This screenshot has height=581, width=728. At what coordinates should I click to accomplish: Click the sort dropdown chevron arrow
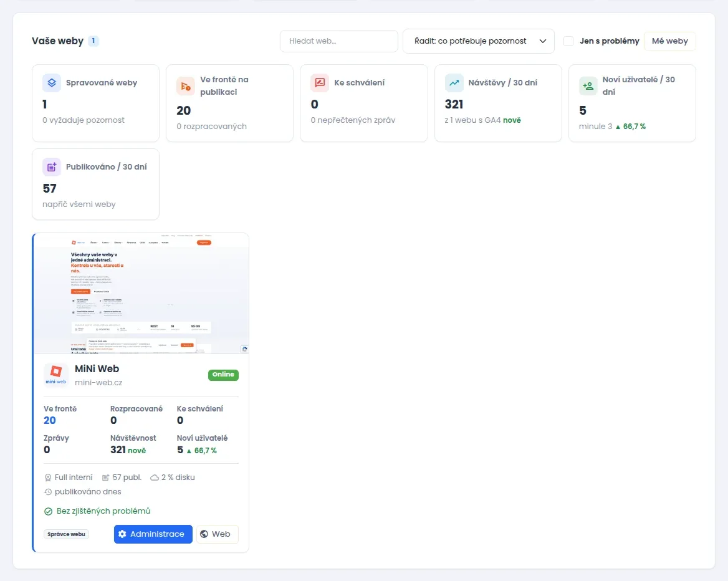coord(543,41)
